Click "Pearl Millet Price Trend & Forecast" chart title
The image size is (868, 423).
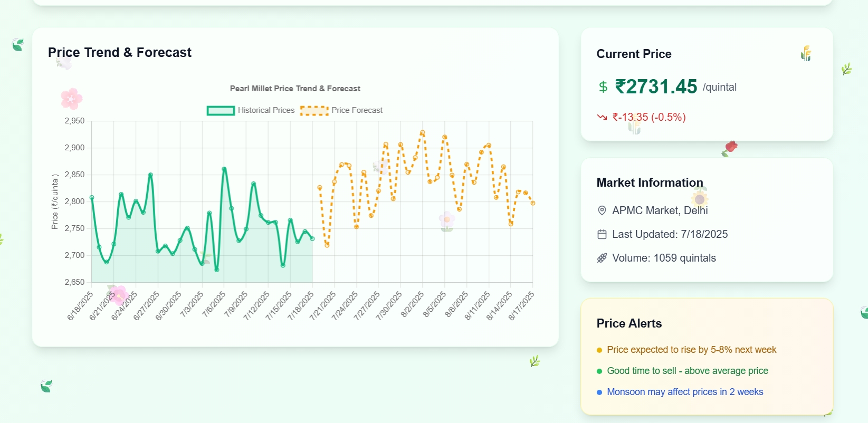click(x=295, y=89)
